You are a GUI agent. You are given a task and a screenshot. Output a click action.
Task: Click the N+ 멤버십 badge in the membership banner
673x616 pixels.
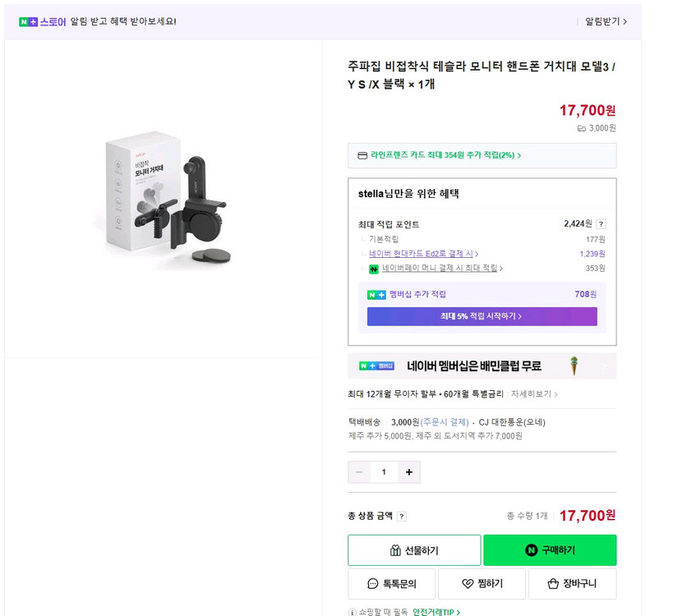pos(377,365)
